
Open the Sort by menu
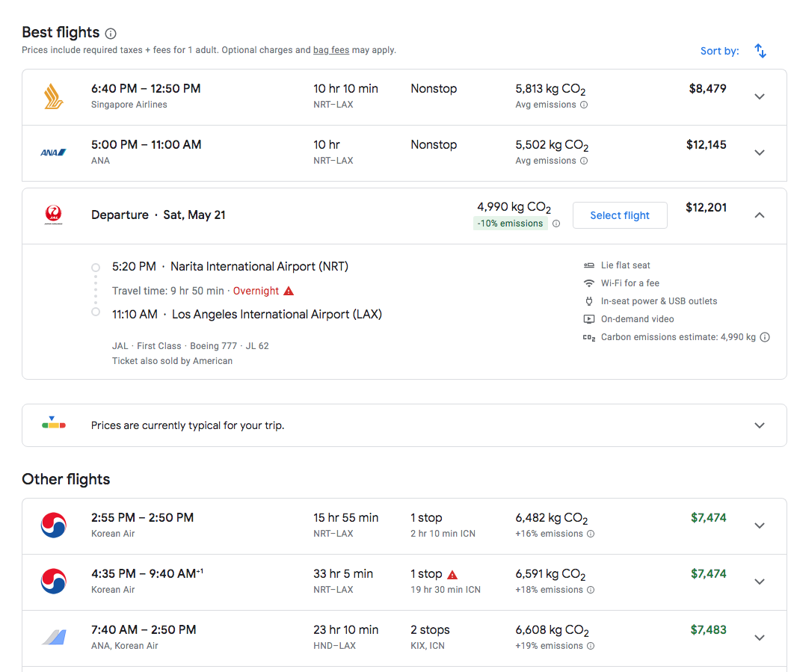click(x=719, y=51)
